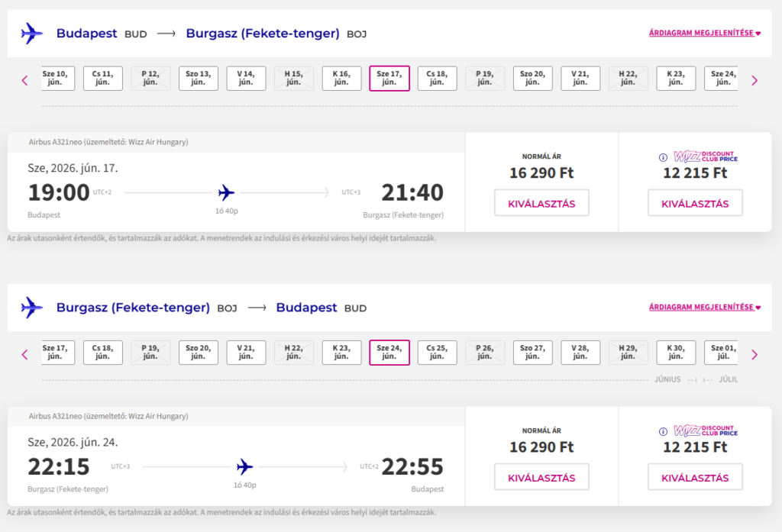Click the return route airplane icon
The width and height of the screenshot is (782, 532).
point(32,308)
